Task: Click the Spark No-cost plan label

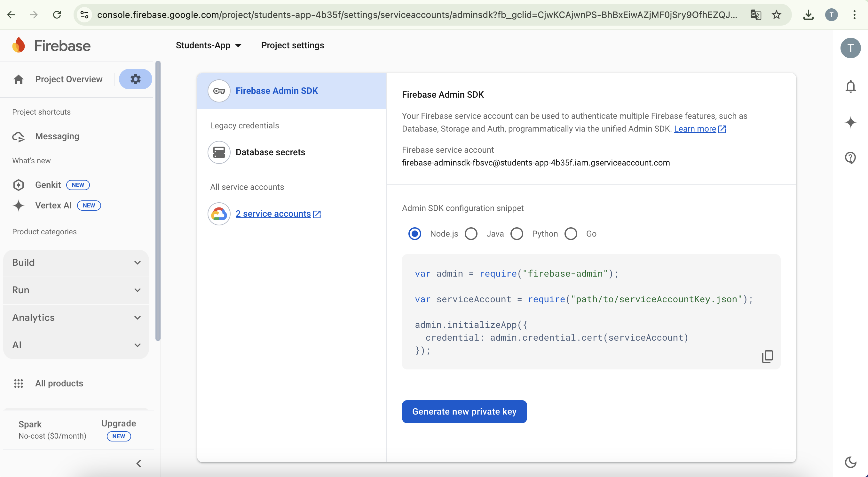Action: click(52, 430)
